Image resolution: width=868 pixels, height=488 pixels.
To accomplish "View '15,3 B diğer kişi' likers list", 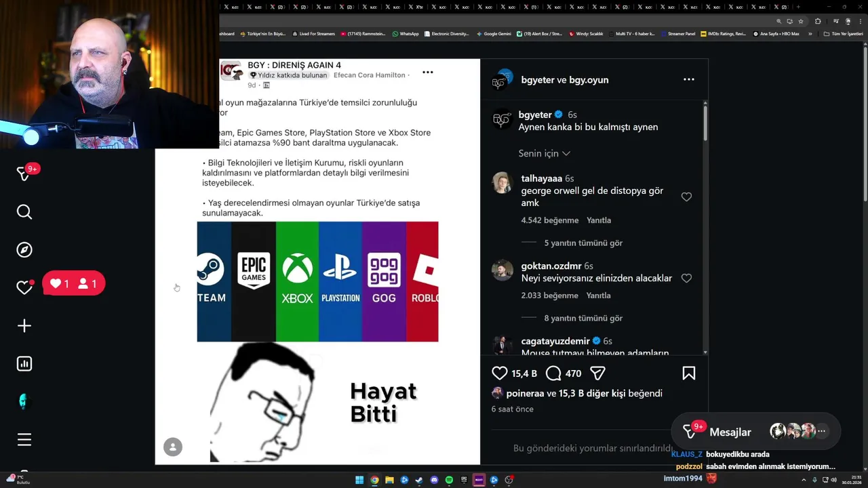I will (592, 393).
